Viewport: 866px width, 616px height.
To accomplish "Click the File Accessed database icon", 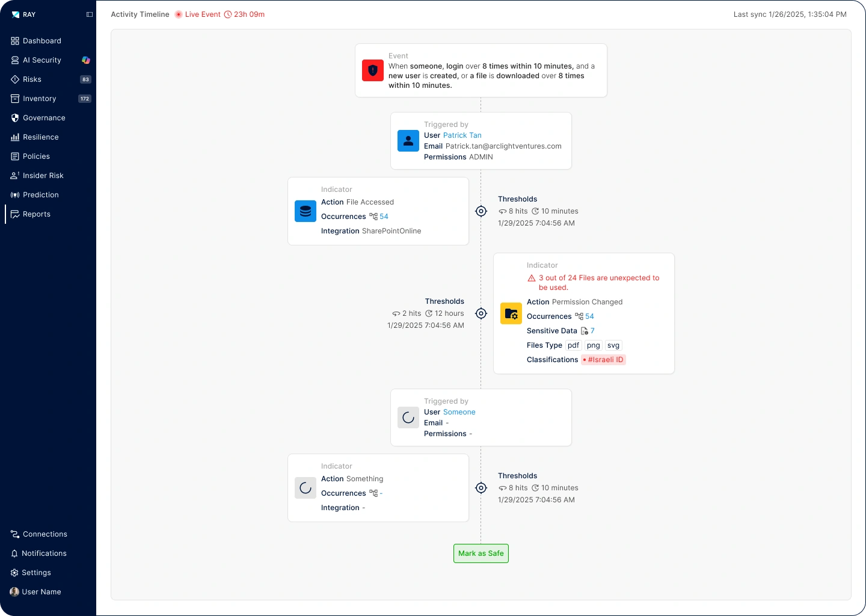I will pos(306,211).
